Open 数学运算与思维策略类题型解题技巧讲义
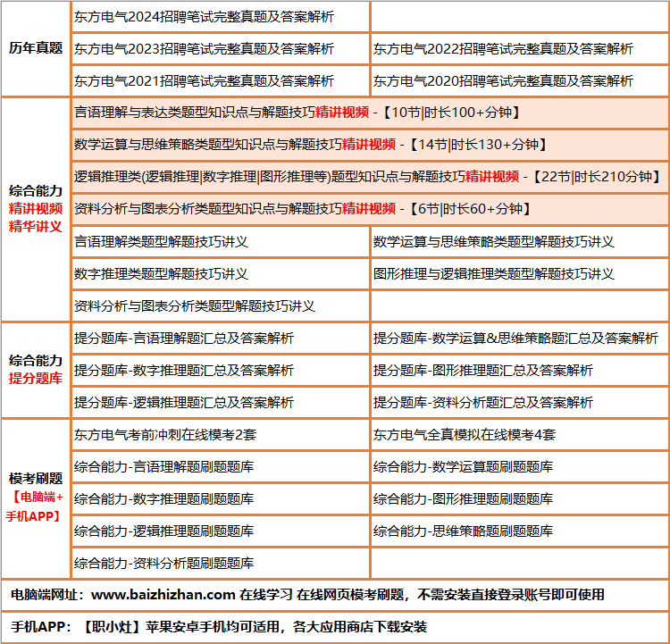670x644 pixels. pyautogui.click(x=493, y=242)
